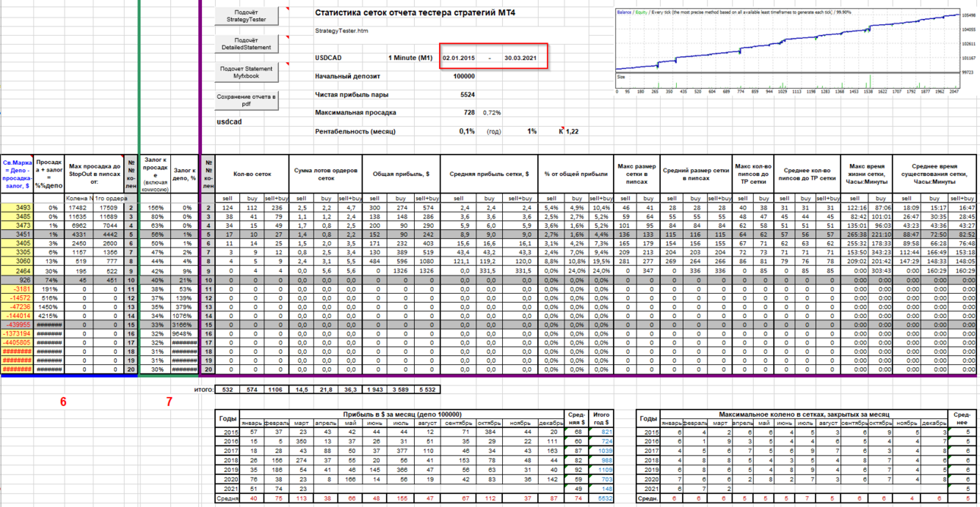
Task: Select the Общая прибыль, $ header
Action: click(x=400, y=174)
